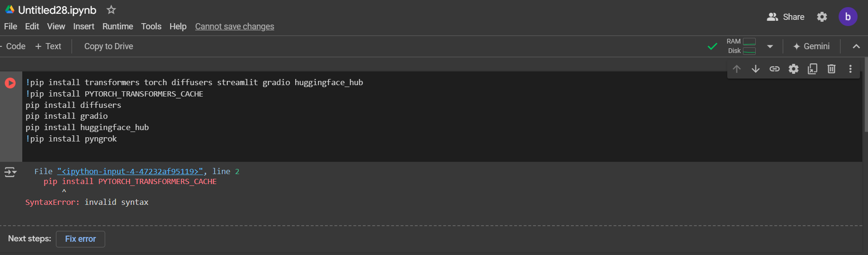Viewport: 868px width, 255px height.
Task: Run the pip install code cell
Action: click(x=10, y=83)
